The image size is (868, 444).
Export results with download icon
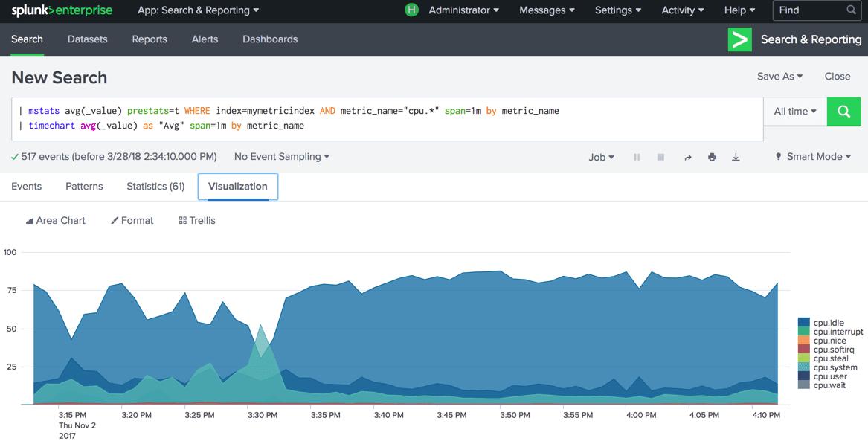point(736,157)
